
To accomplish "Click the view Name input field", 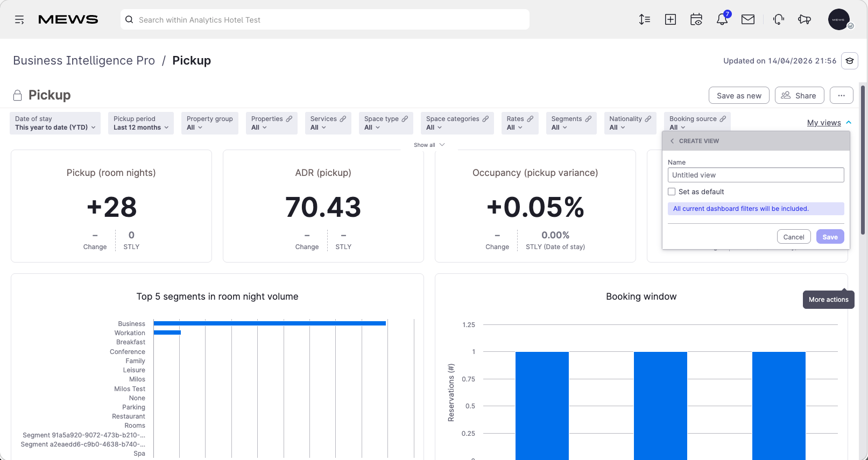I will 756,175.
